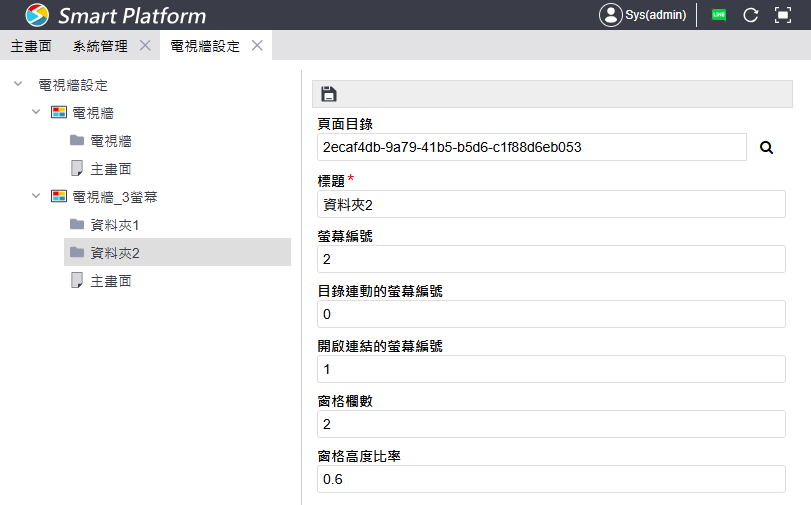
Task: Collapse the 電視牆_3螢幕 tree node
Action: (x=37, y=196)
